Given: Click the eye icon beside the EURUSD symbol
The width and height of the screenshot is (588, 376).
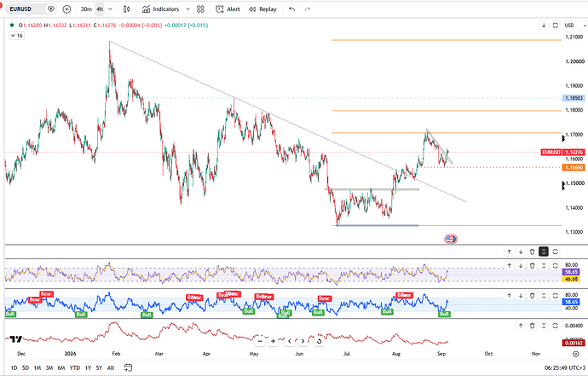Looking at the screenshot, I should [50, 9].
